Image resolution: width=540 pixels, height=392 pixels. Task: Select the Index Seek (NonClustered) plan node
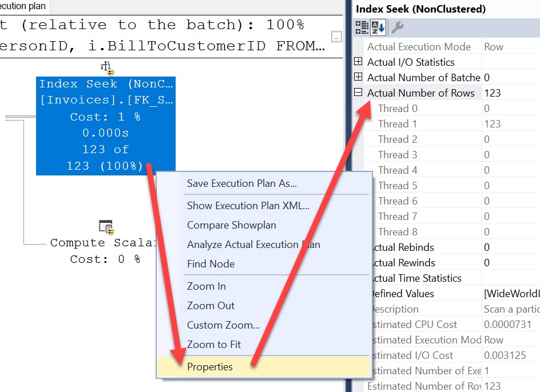pos(106,126)
